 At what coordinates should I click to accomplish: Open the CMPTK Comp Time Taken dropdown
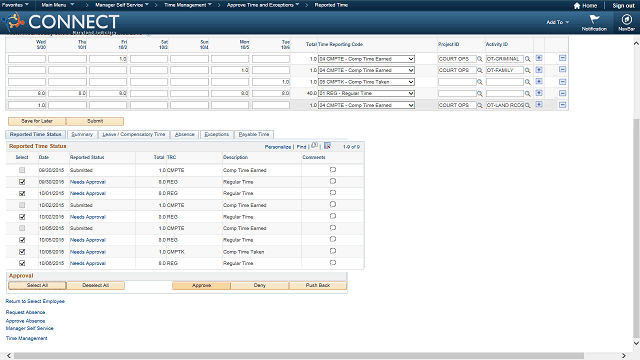pos(366,82)
